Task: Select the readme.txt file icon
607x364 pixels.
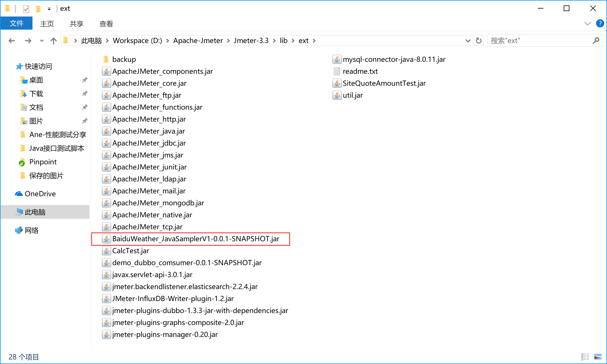Action: tap(337, 71)
